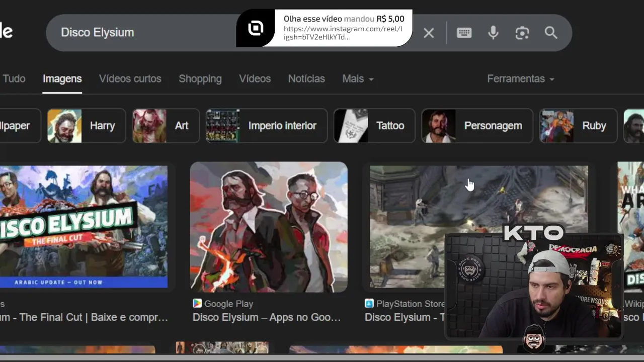Viewport: 644px width, 362px height.
Task: Open the Notícias tab
Action: [306, 78]
